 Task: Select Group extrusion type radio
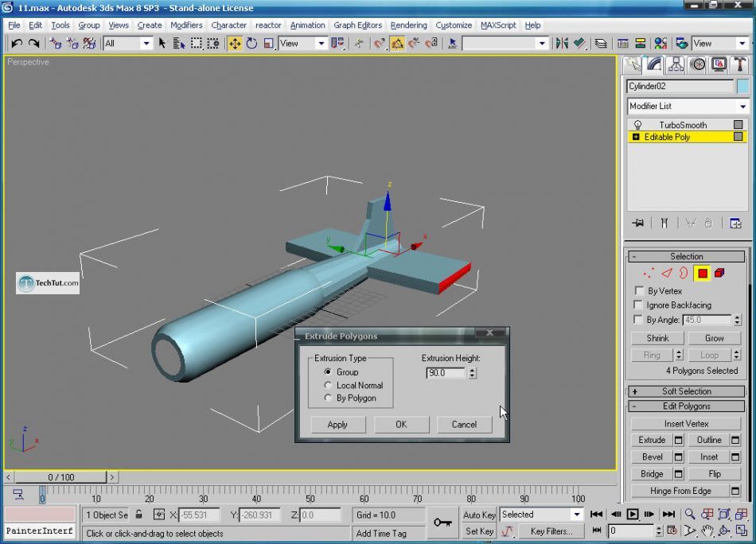coord(328,372)
